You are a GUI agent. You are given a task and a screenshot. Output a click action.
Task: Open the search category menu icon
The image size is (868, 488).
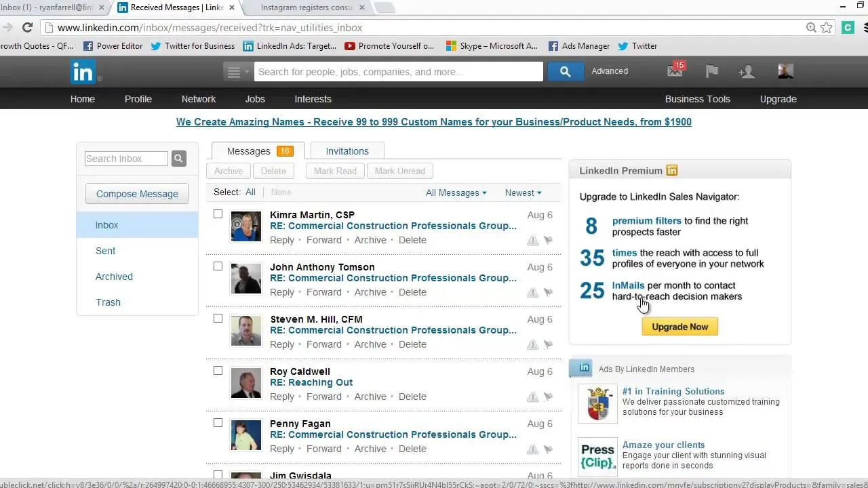(x=237, y=72)
